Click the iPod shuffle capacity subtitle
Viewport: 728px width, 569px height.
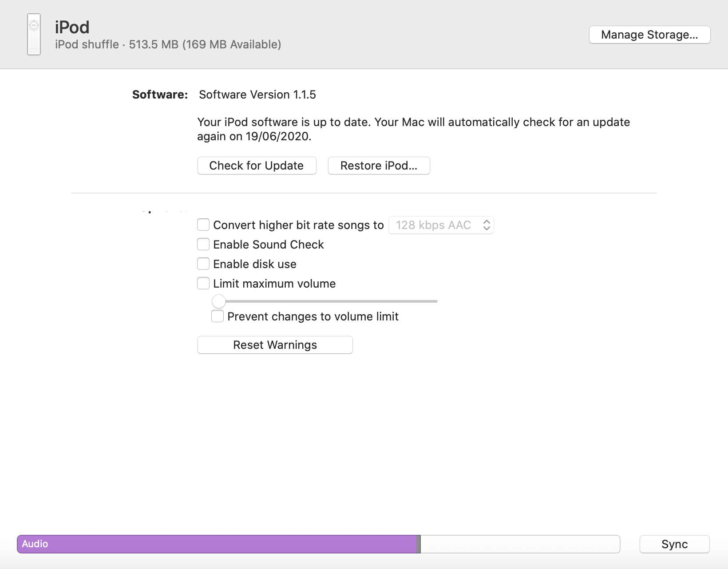tap(168, 44)
